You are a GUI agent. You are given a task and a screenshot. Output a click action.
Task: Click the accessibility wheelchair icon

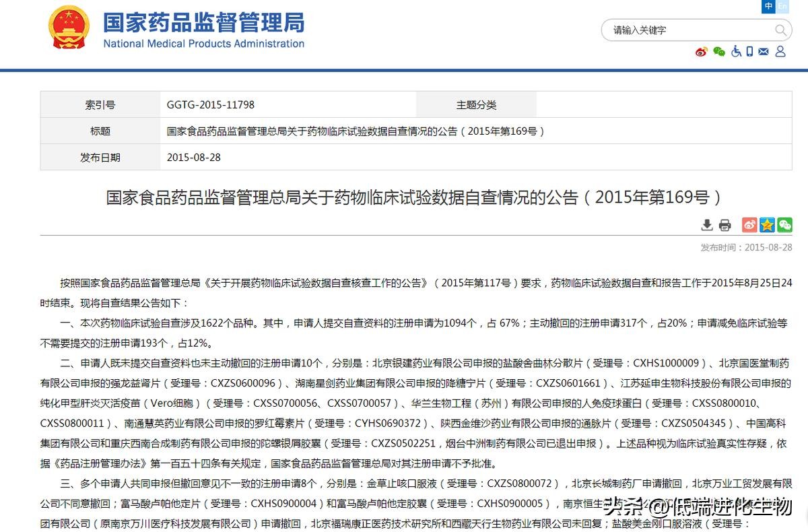[736, 51]
